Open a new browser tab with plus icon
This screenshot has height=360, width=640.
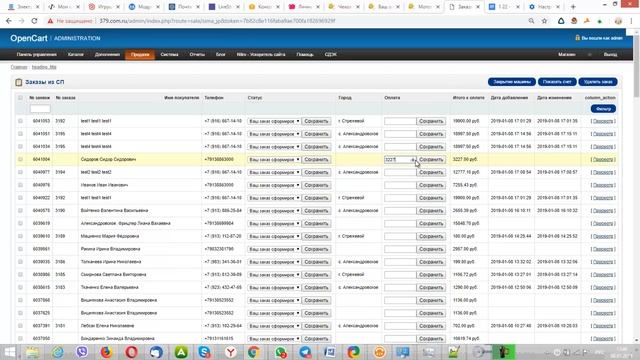(573, 7)
